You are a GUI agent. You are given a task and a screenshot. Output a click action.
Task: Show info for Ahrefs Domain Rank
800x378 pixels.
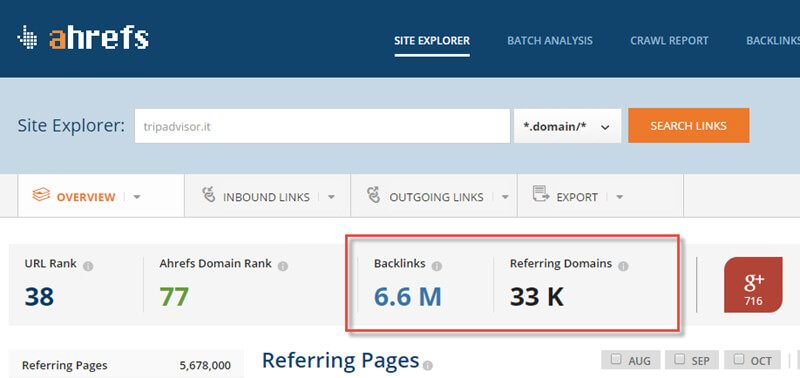283,266
